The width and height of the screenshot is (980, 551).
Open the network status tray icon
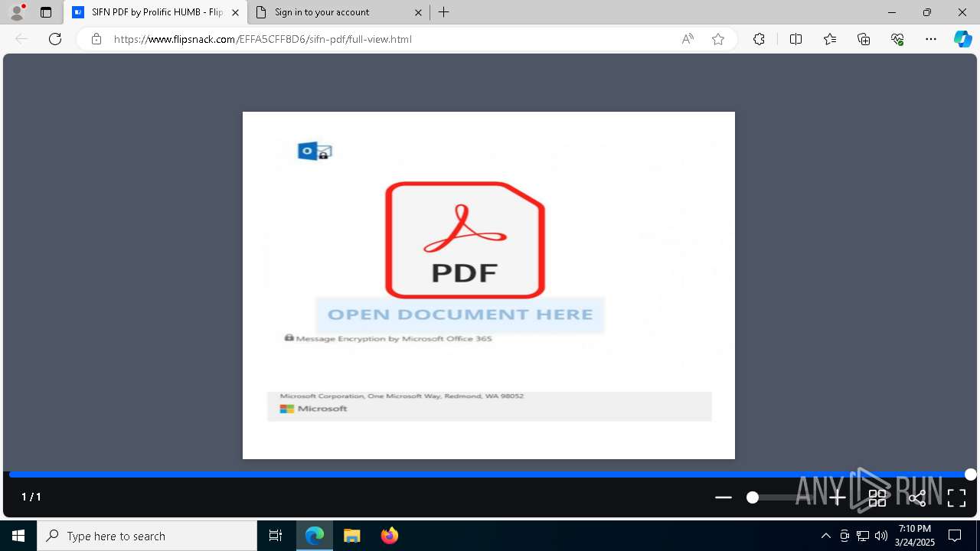tap(863, 536)
